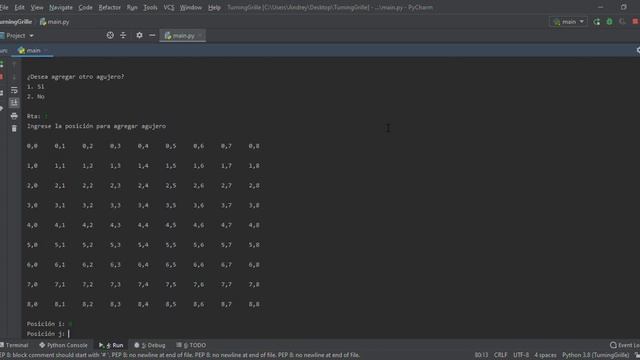The image size is (640, 360).
Task: Open the main run configuration dropdown
Action: (569, 22)
